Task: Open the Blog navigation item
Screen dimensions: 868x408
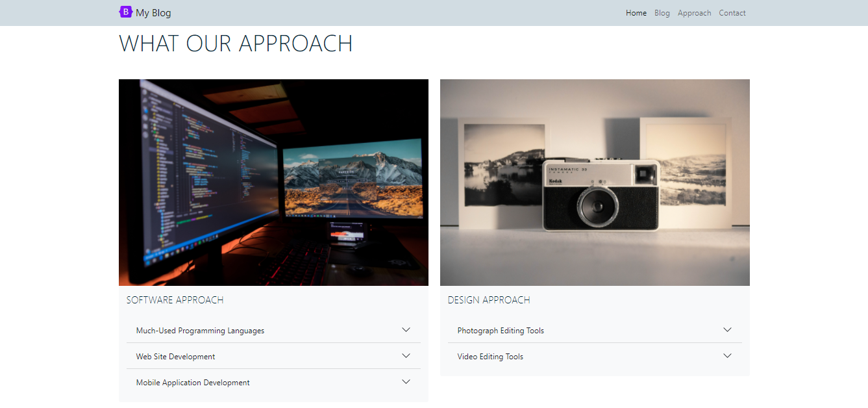Action: 662,13
